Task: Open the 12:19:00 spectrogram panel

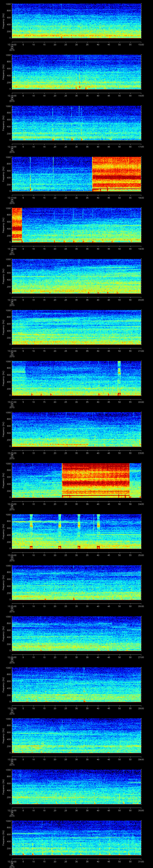Action: point(76,276)
